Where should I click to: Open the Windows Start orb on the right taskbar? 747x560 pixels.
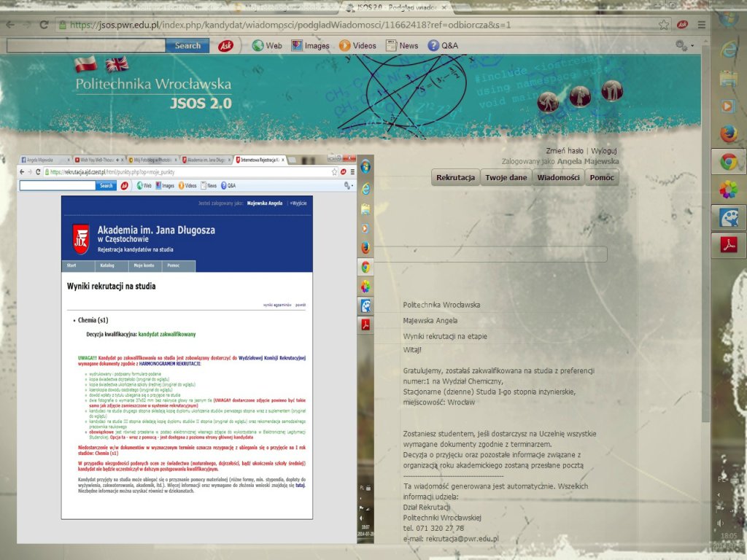point(729,19)
